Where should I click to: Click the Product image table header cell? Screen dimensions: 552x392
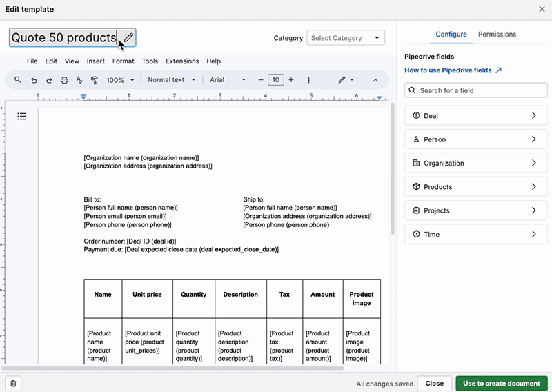coord(362,299)
